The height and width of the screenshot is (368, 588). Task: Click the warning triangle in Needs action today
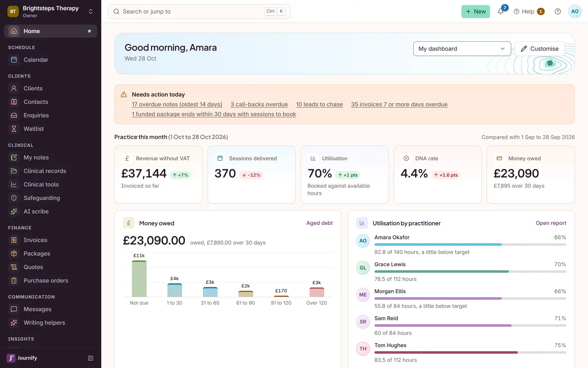click(124, 94)
